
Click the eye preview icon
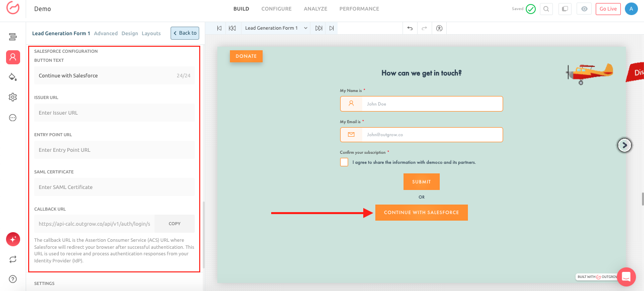[584, 9]
